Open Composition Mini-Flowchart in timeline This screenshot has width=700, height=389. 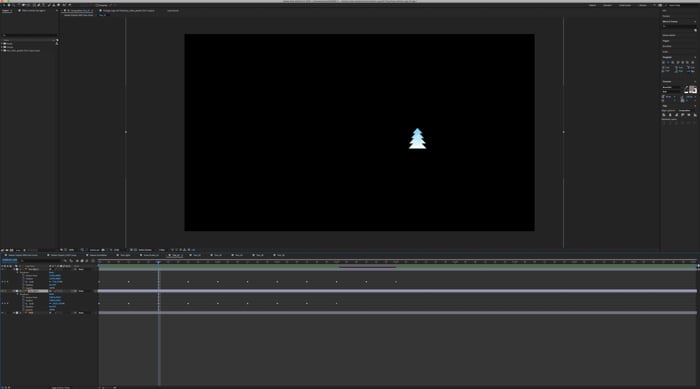click(65, 260)
